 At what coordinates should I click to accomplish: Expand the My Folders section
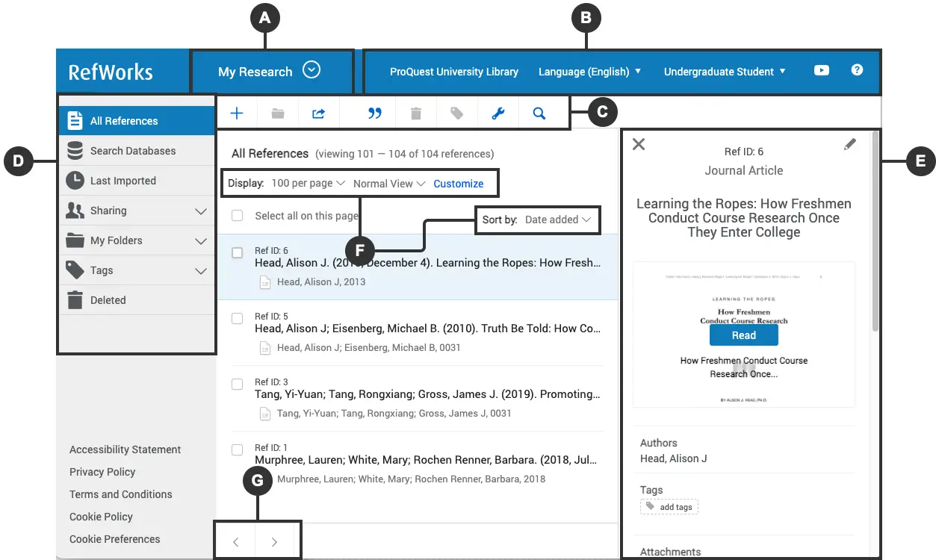tap(199, 240)
